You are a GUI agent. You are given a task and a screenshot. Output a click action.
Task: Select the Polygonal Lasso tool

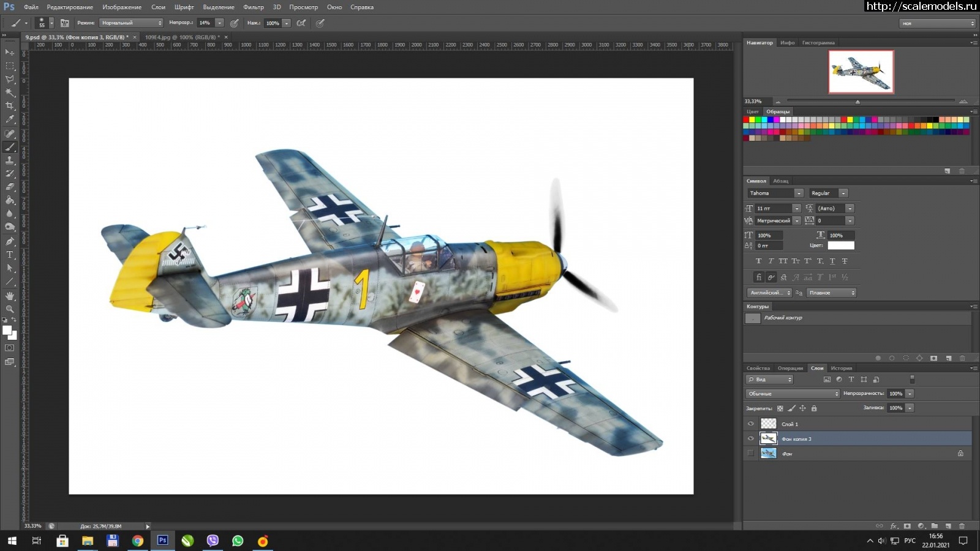pyautogui.click(x=10, y=80)
